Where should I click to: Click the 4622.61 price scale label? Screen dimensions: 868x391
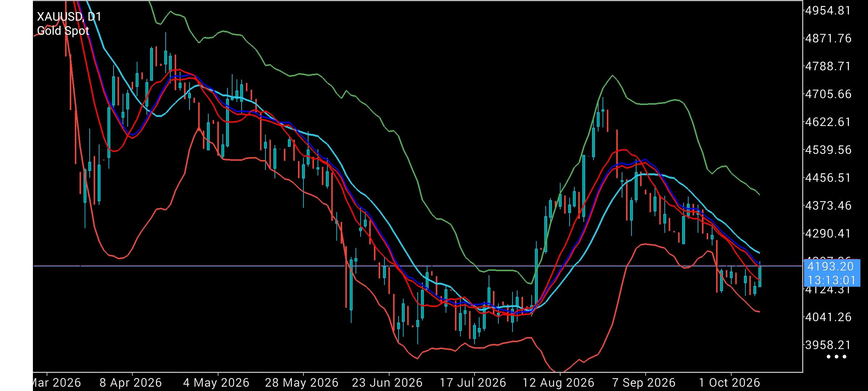tap(828, 122)
